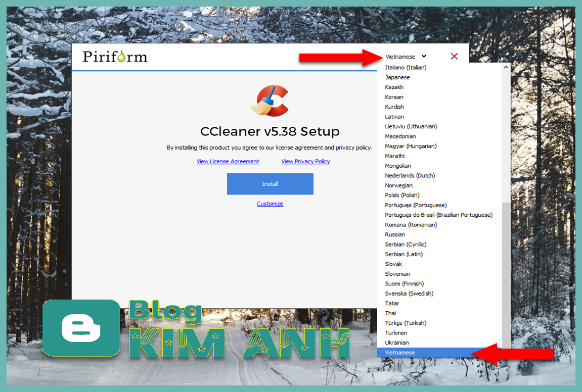
Task: Select Tatar language option
Action: 439,304
